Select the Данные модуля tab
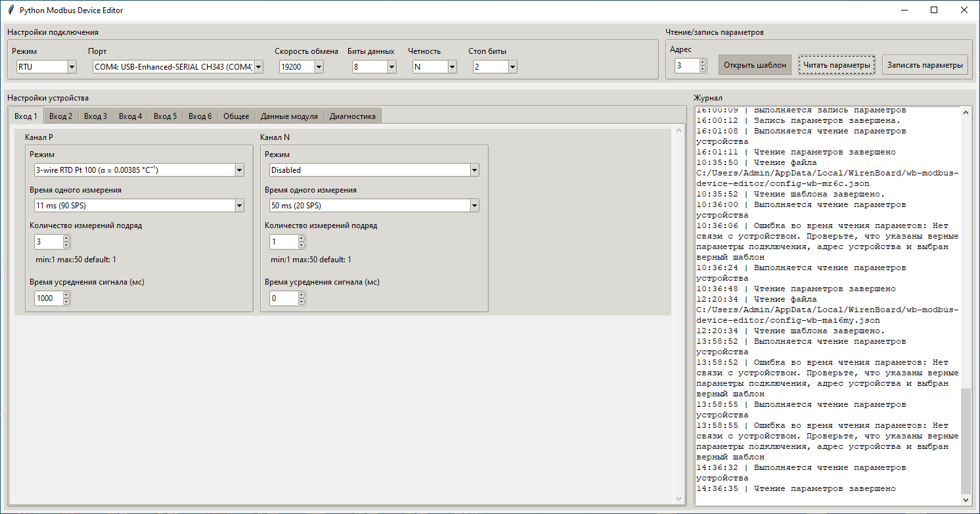980x514 pixels. pos(289,116)
